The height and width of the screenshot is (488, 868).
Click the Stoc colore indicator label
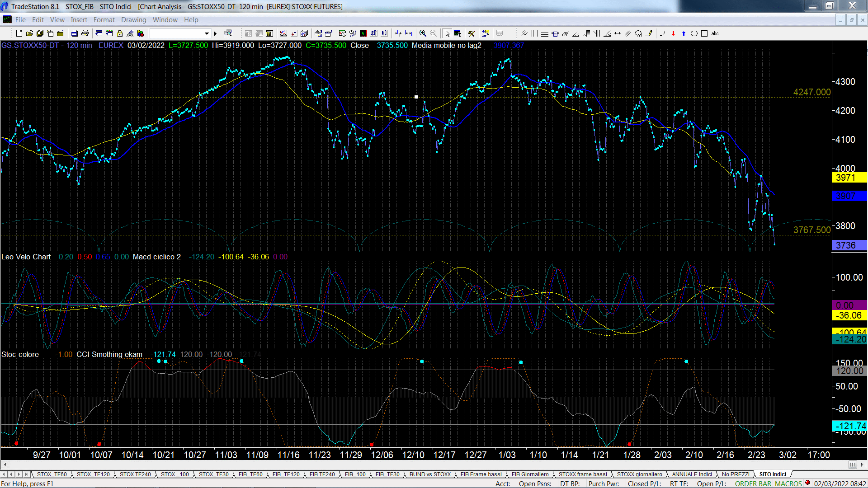pyautogui.click(x=20, y=355)
